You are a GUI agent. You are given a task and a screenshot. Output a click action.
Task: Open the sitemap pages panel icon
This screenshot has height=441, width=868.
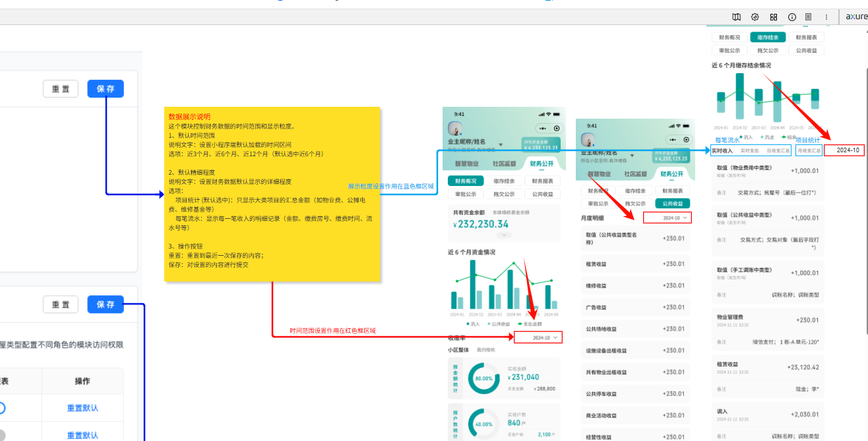click(737, 17)
